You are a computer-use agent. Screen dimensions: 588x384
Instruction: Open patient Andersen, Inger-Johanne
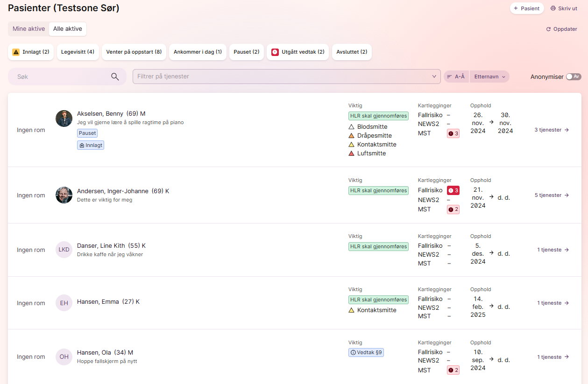point(123,191)
